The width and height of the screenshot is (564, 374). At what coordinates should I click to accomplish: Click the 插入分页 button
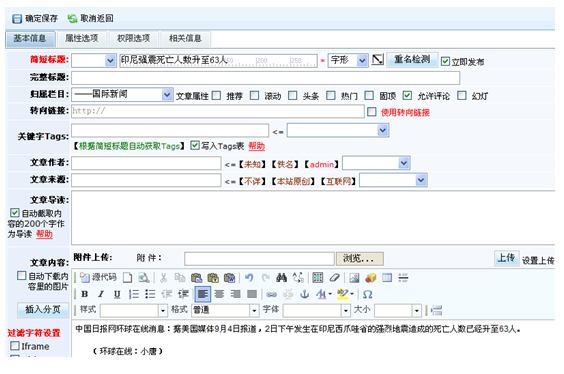(x=43, y=310)
